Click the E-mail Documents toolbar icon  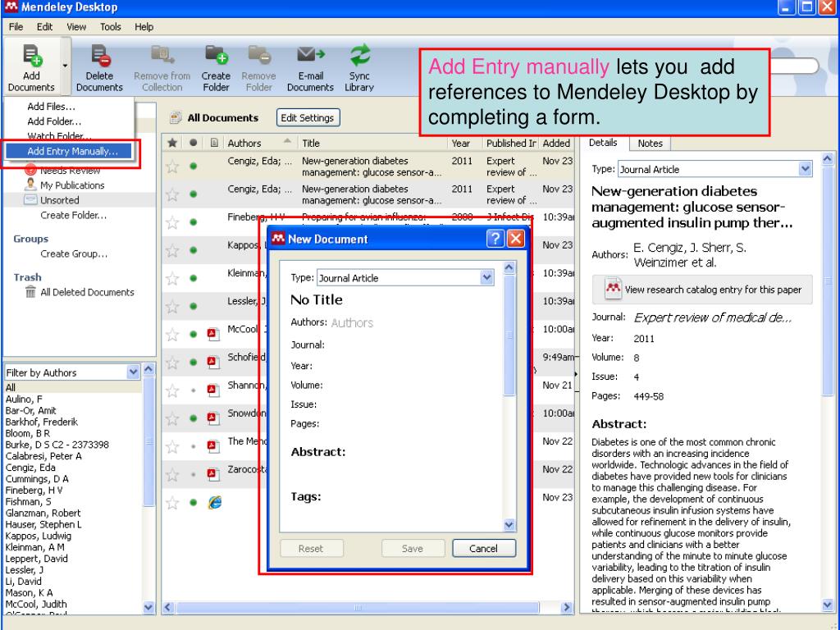pyautogui.click(x=310, y=67)
